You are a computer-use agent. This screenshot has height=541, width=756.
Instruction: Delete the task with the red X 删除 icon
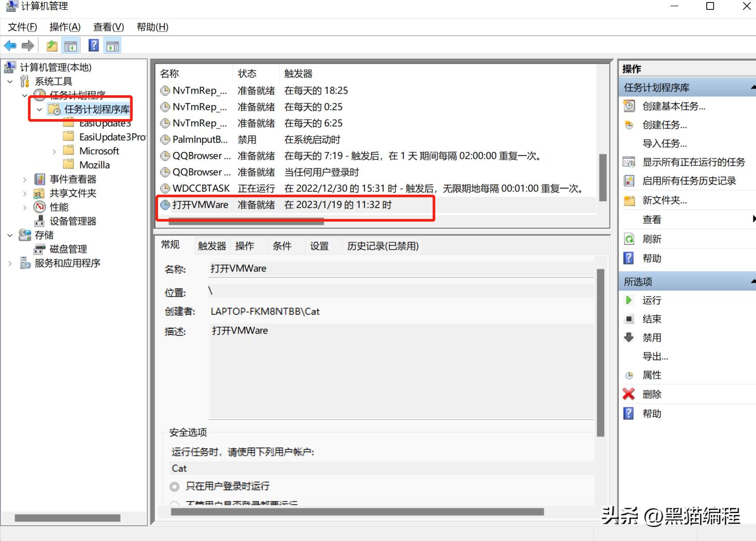pyautogui.click(x=629, y=394)
